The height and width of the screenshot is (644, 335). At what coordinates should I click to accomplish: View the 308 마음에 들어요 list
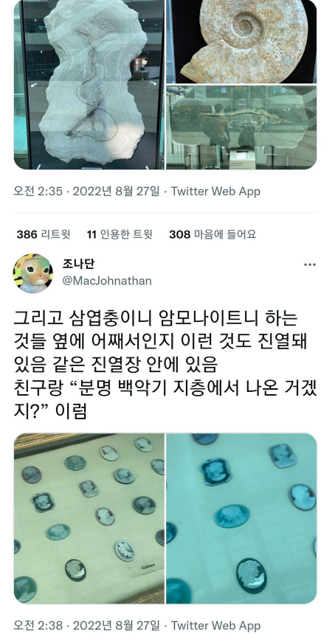coord(213,234)
